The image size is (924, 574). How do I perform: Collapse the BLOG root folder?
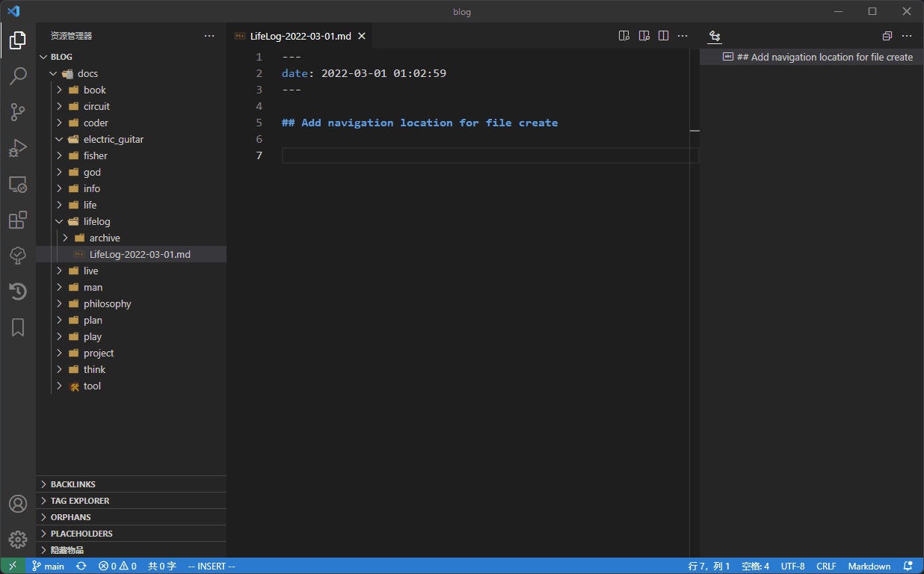click(x=43, y=57)
